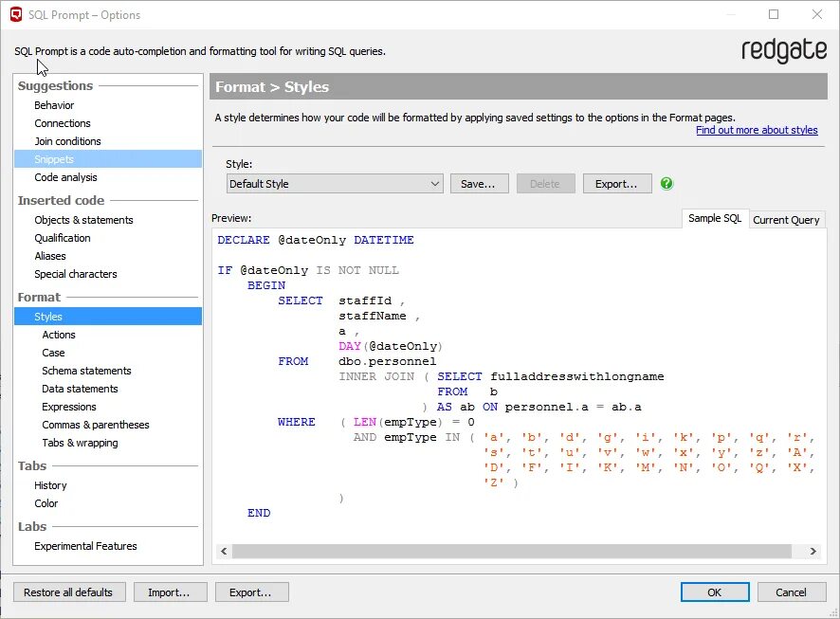The height and width of the screenshot is (619, 840).
Task: Open Commas & parentheses format page
Action: tap(96, 425)
